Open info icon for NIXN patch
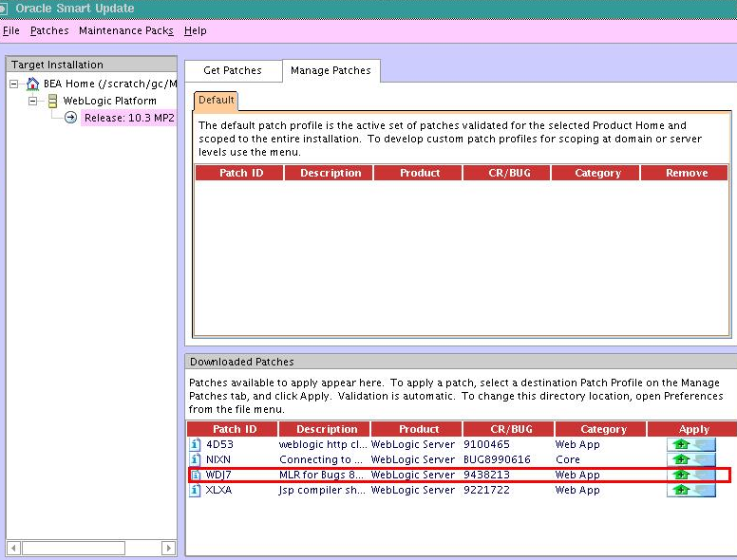Viewport: 737px width, 560px height. click(x=195, y=459)
